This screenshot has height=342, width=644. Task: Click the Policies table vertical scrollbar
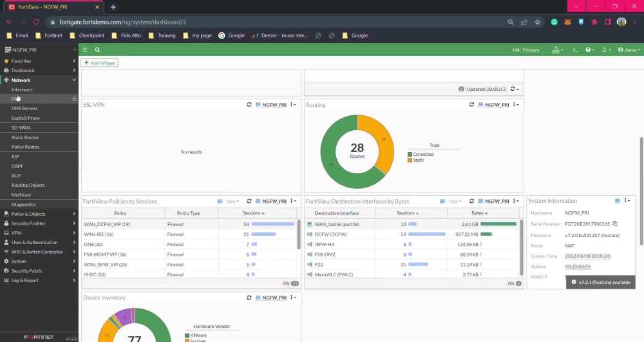click(299, 234)
